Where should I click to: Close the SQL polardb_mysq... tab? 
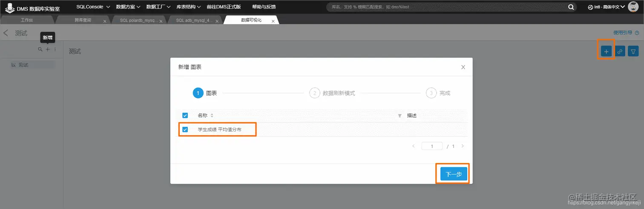[x=161, y=21]
